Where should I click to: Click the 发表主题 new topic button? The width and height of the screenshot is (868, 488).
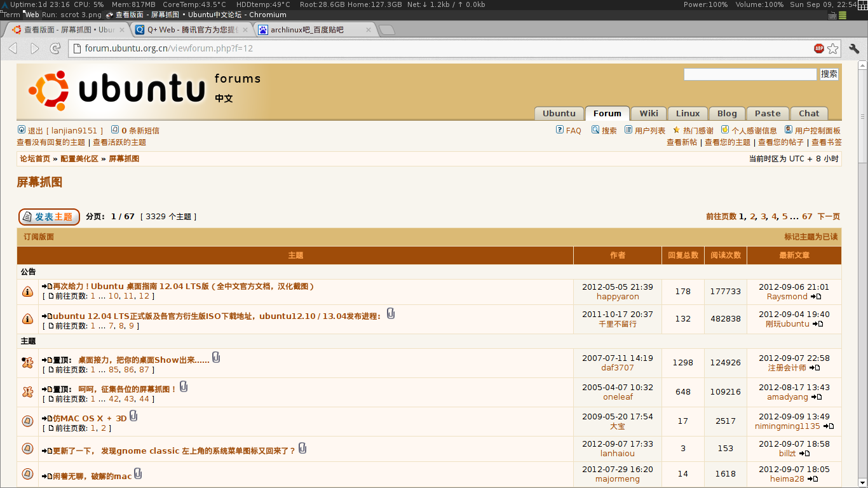[x=49, y=217]
